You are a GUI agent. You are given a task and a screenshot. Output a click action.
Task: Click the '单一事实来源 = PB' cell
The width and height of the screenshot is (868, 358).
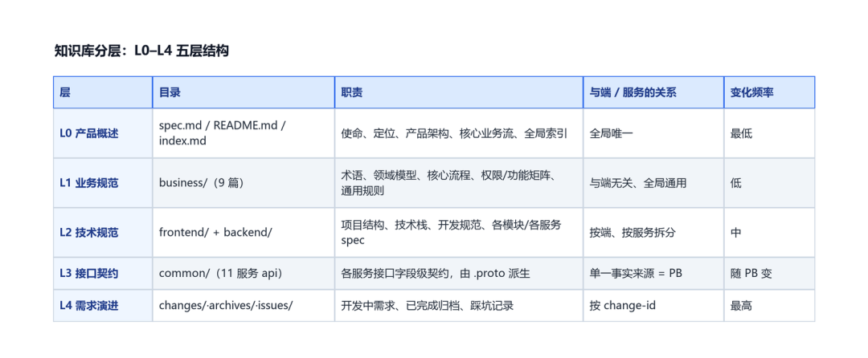[x=653, y=274]
